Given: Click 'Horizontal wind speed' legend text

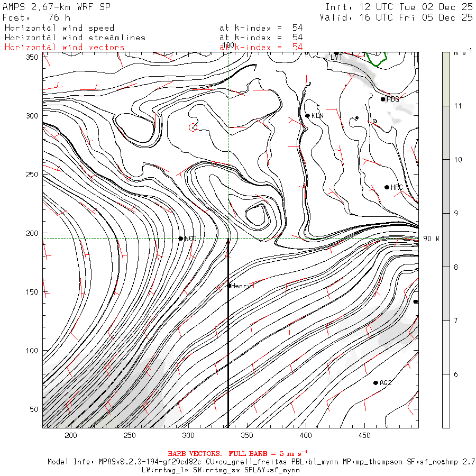Looking at the screenshot, I should tap(59, 28).
